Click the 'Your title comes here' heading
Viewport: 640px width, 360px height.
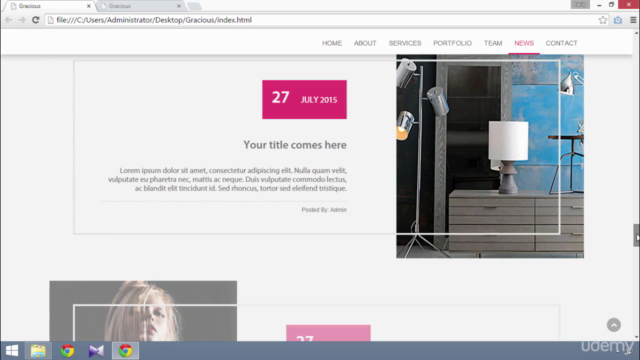[x=295, y=145]
